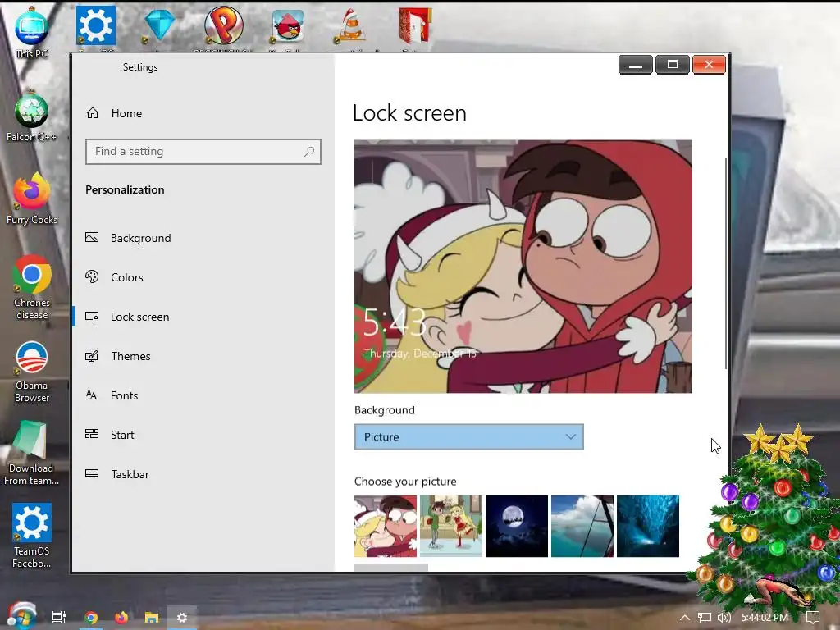Screen dimensions: 840x630
Task: Launch the Chrome desktop shortcut
Action: click(x=32, y=288)
